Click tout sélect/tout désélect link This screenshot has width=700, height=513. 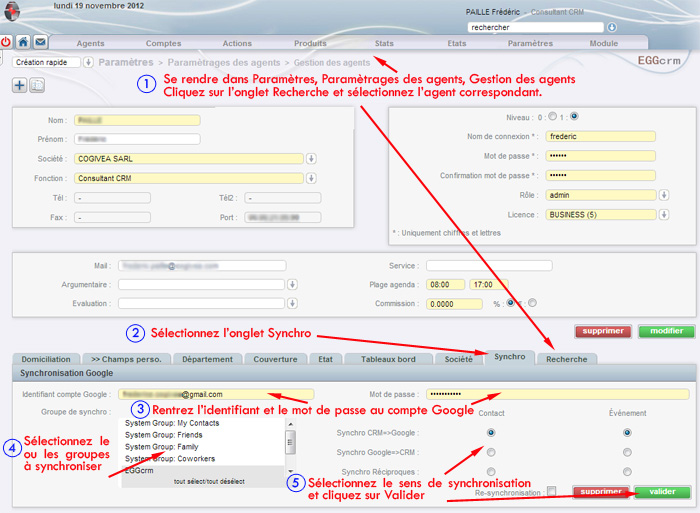pyautogui.click(x=209, y=482)
